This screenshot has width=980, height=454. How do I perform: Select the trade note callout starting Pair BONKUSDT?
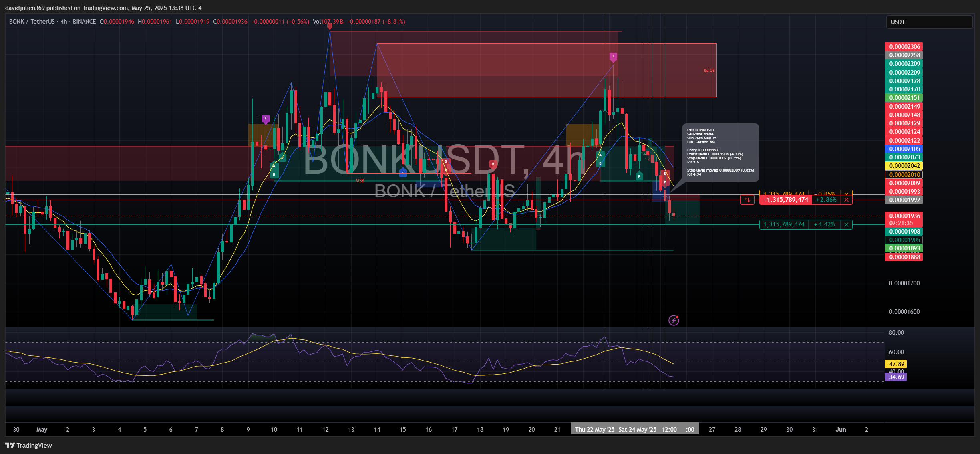pyautogui.click(x=720, y=152)
